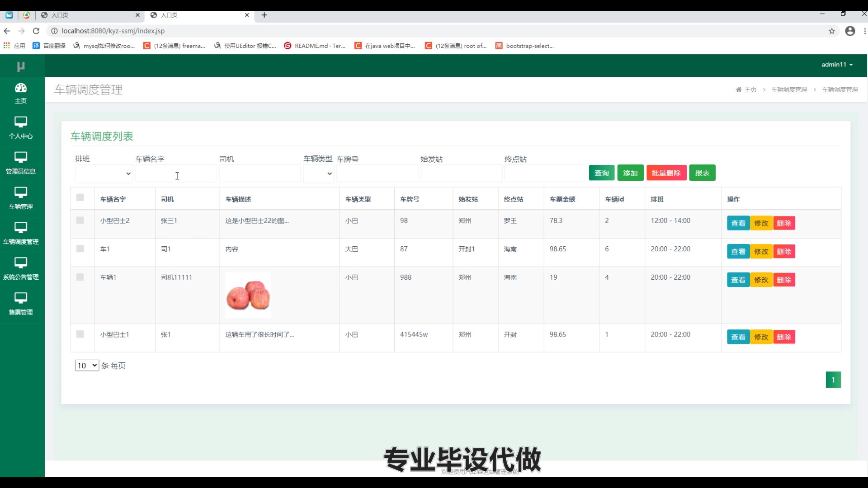Check the row checkbox for 小型巴士2
Screen dimensions: 868x488
click(x=80, y=221)
